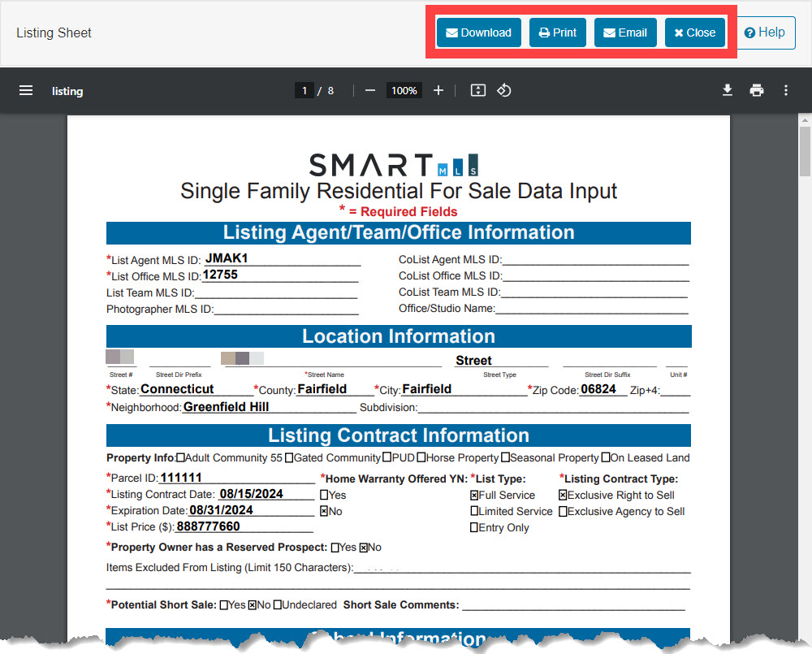The width and height of the screenshot is (812, 654).
Task: Click the fit to page icon
Action: coord(477,91)
